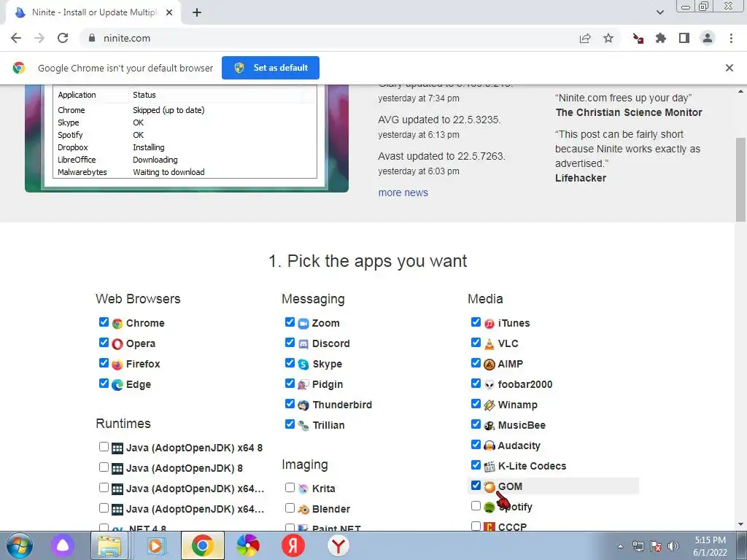Click the AIMP app icon

point(489,365)
